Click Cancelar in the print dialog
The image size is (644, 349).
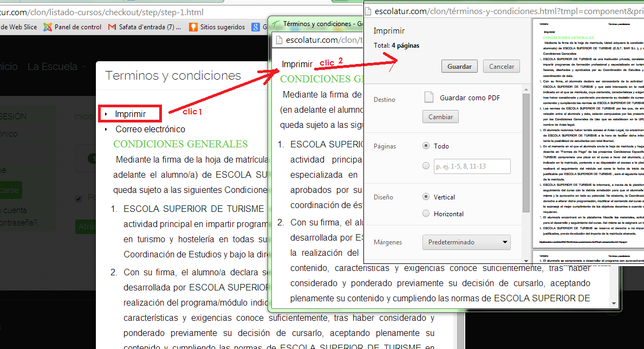pos(502,66)
